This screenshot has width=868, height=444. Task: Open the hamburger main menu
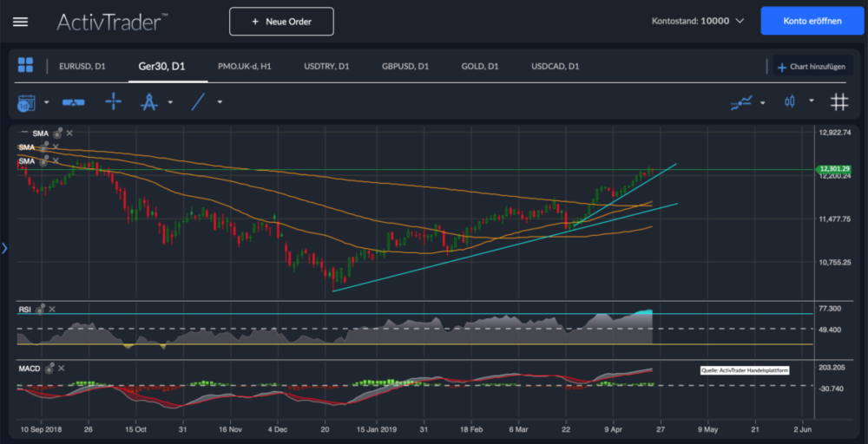pos(21,23)
